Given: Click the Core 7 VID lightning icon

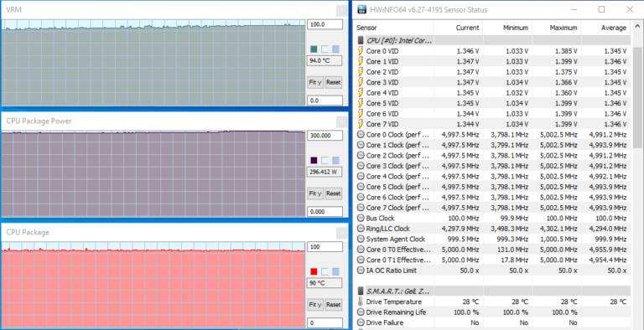Looking at the screenshot, I should tap(361, 124).
